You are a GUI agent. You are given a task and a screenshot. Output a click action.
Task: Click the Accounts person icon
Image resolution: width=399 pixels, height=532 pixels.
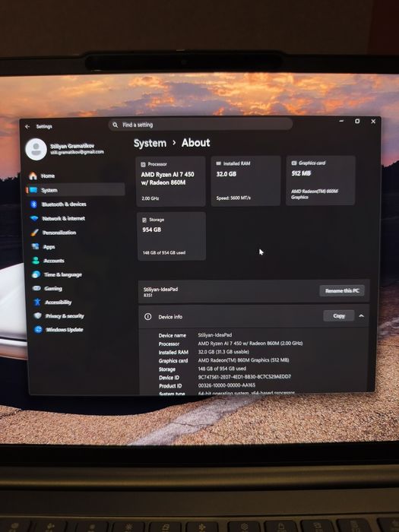(x=36, y=261)
